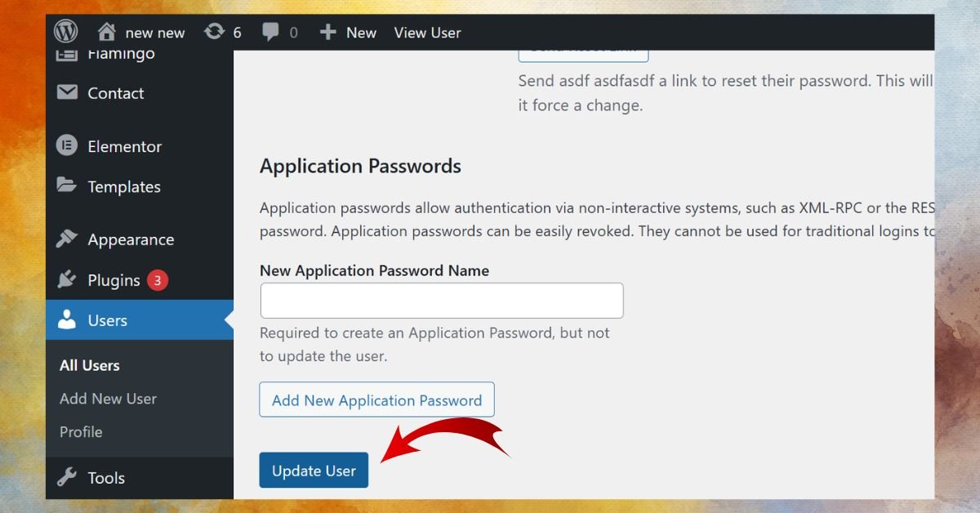Open the Templates folder icon

pos(66,185)
